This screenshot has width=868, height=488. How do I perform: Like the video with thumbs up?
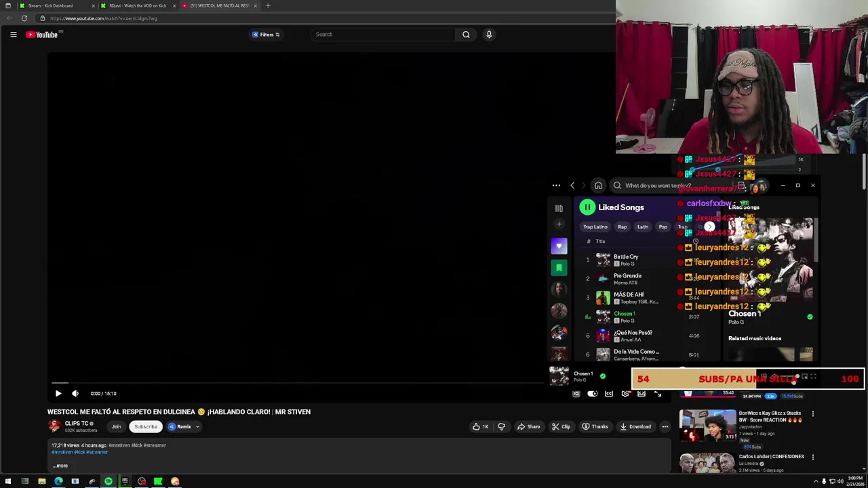point(480,426)
